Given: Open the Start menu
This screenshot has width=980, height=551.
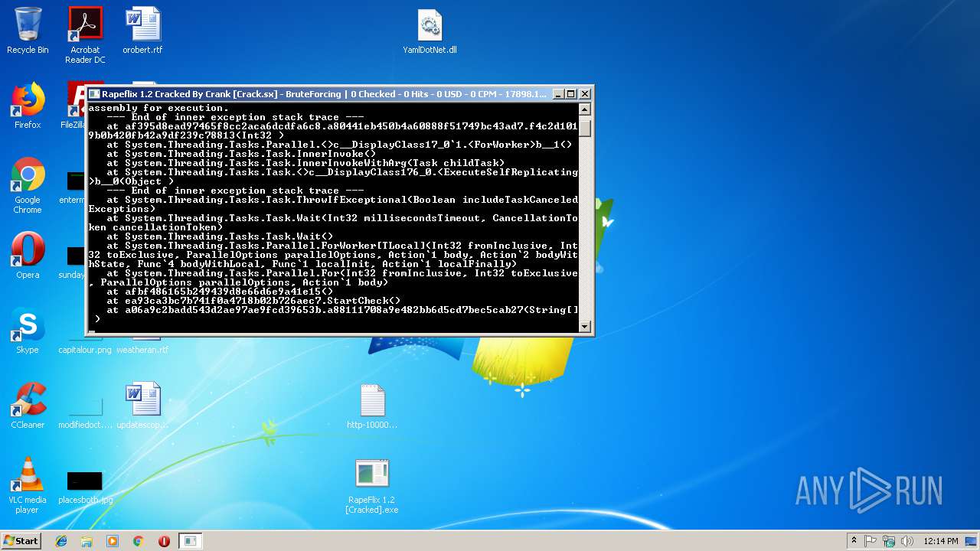Looking at the screenshot, I should tap(21, 541).
